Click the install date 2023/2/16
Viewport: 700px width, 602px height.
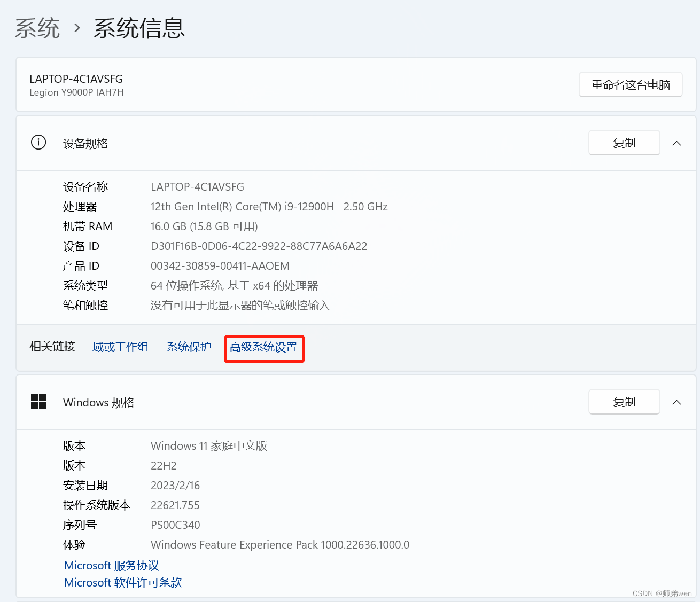point(175,486)
